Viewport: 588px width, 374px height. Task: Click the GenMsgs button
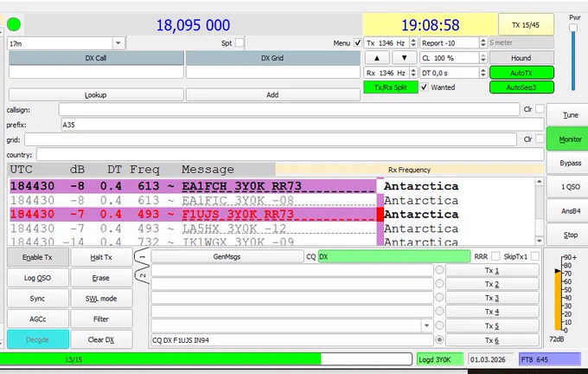[227, 256]
